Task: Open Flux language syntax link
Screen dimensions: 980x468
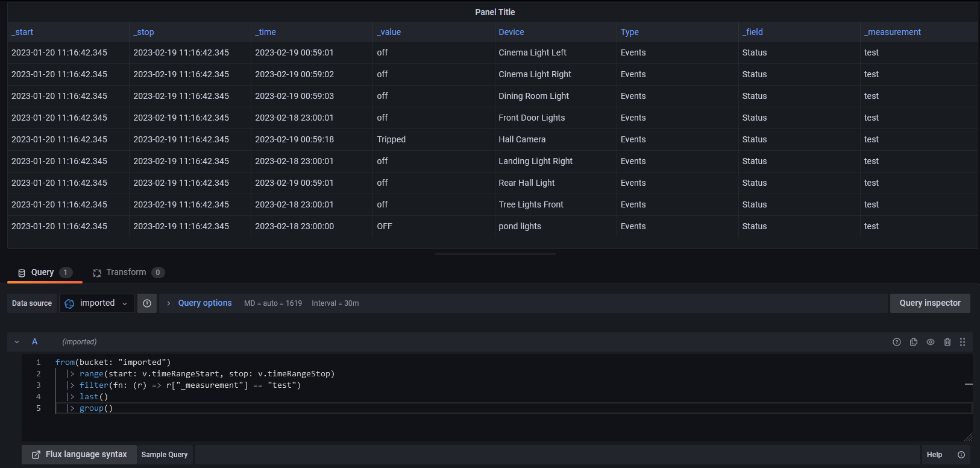Action: pos(80,455)
